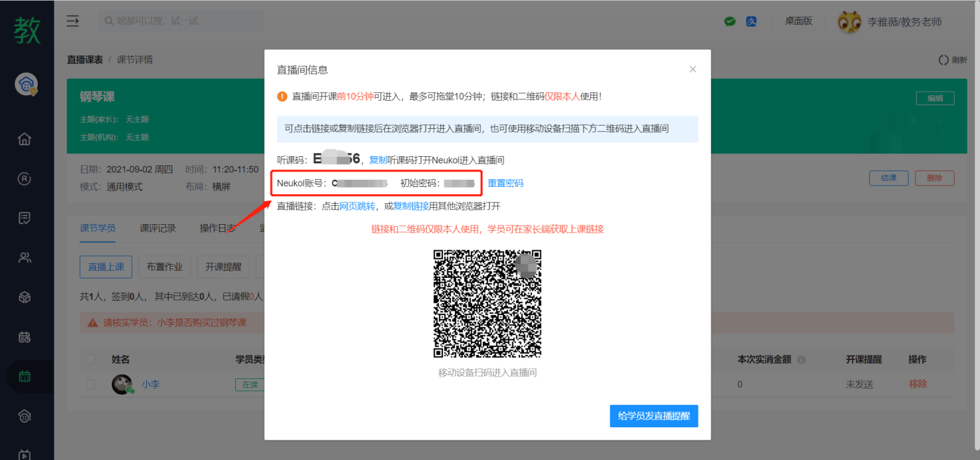
Task: Click the 编辑 button on green banner
Action: 935,98
